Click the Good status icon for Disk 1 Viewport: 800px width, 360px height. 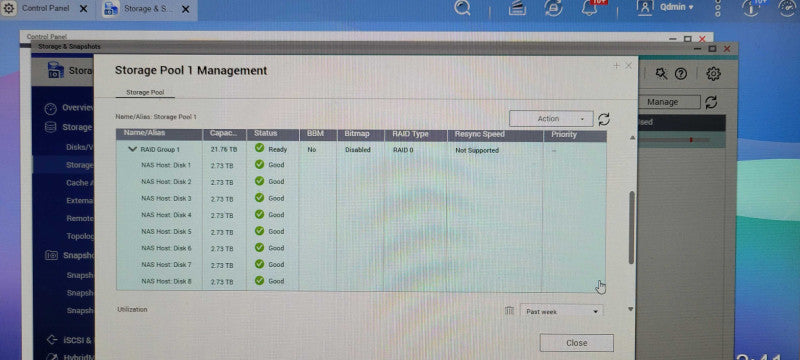coord(259,164)
